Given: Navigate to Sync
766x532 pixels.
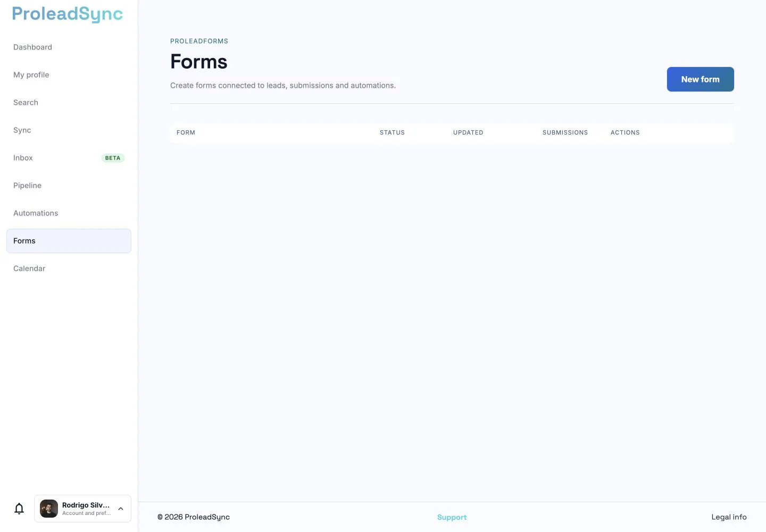Looking at the screenshot, I should [69, 130].
